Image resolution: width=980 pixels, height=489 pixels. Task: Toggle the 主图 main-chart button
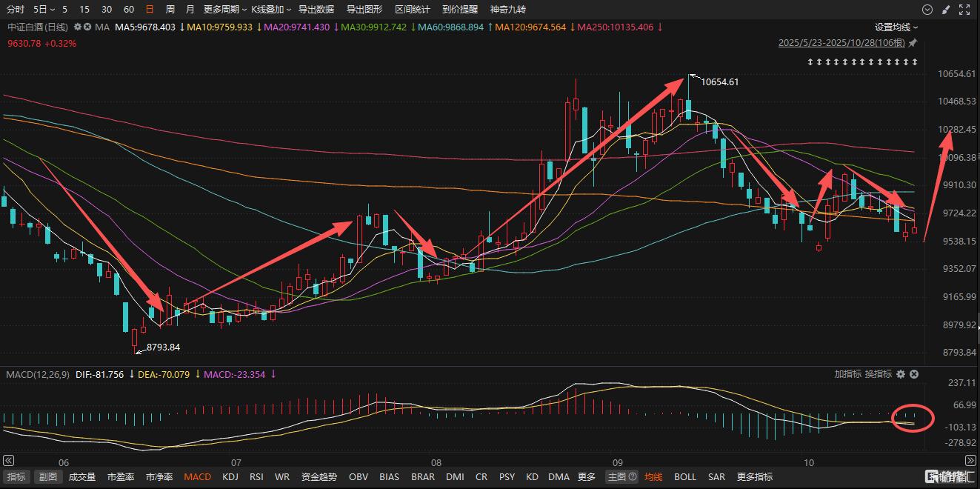click(x=616, y=477)
